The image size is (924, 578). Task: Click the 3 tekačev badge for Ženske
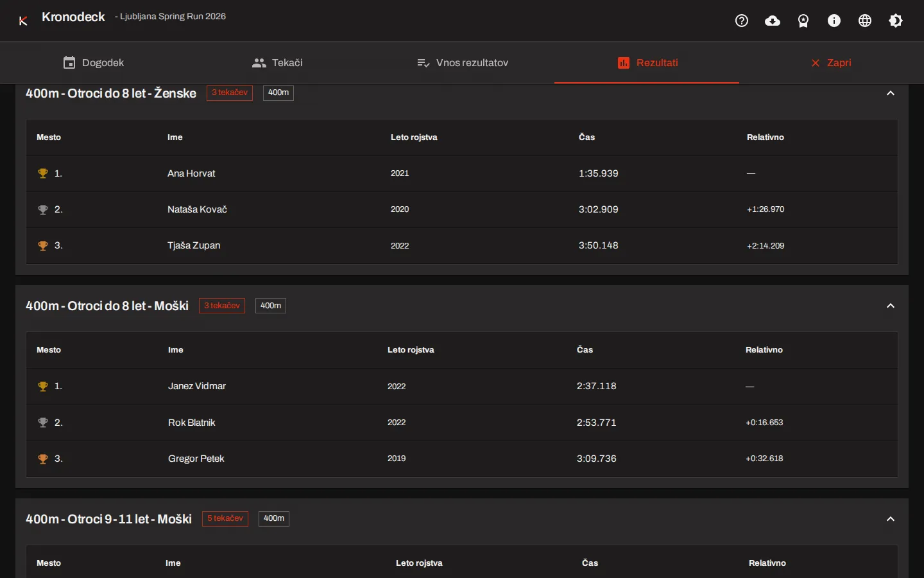(x=230, y=93)
